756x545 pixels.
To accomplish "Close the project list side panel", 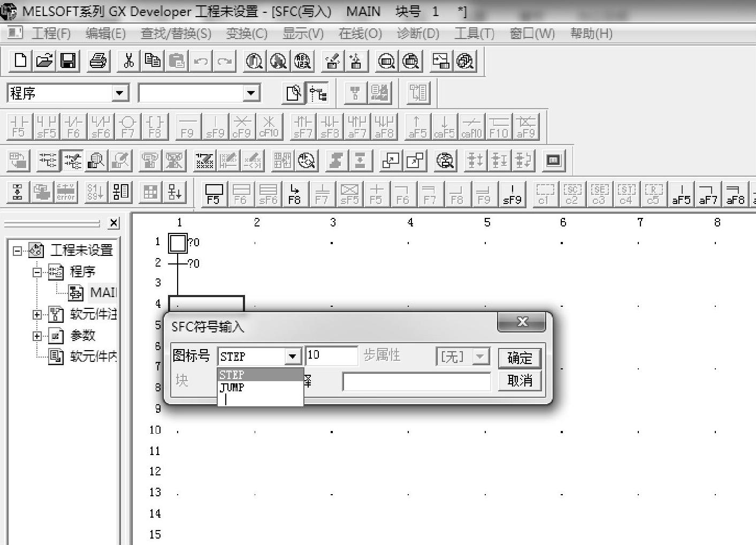I will click(x=114, y=223).
